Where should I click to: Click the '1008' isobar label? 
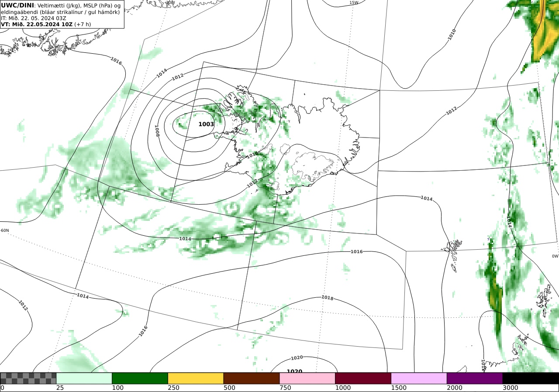157,131
